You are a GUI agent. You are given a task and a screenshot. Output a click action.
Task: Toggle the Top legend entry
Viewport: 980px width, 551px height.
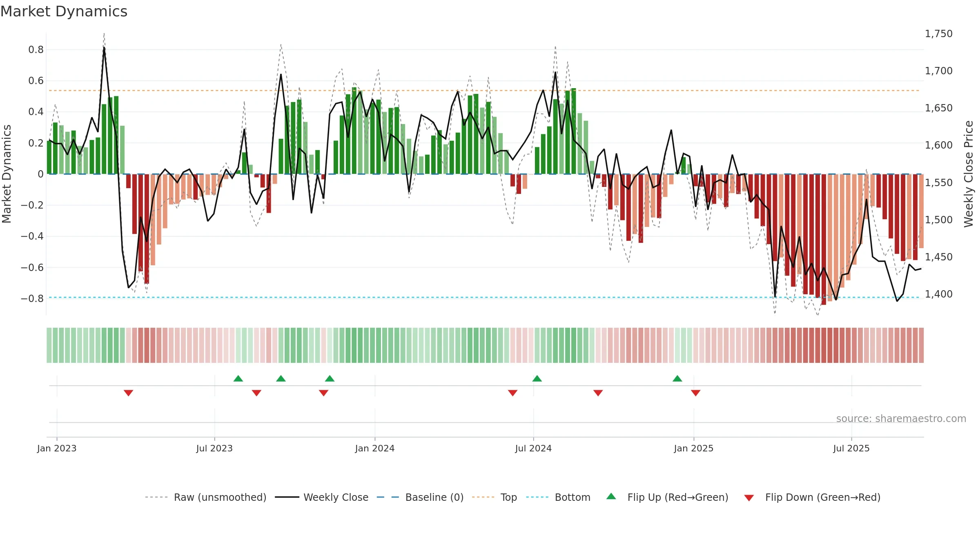tap(494, 497)
